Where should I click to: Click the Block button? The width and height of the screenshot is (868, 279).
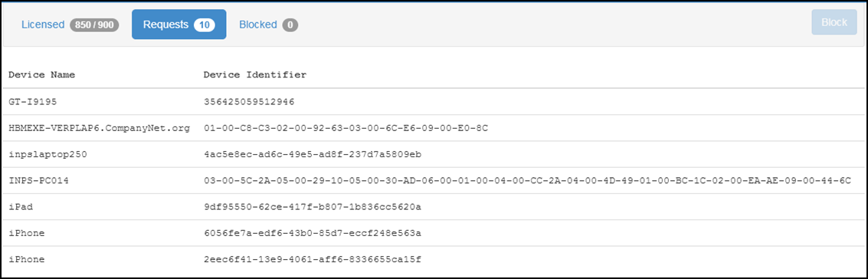(x=834, y=22)
